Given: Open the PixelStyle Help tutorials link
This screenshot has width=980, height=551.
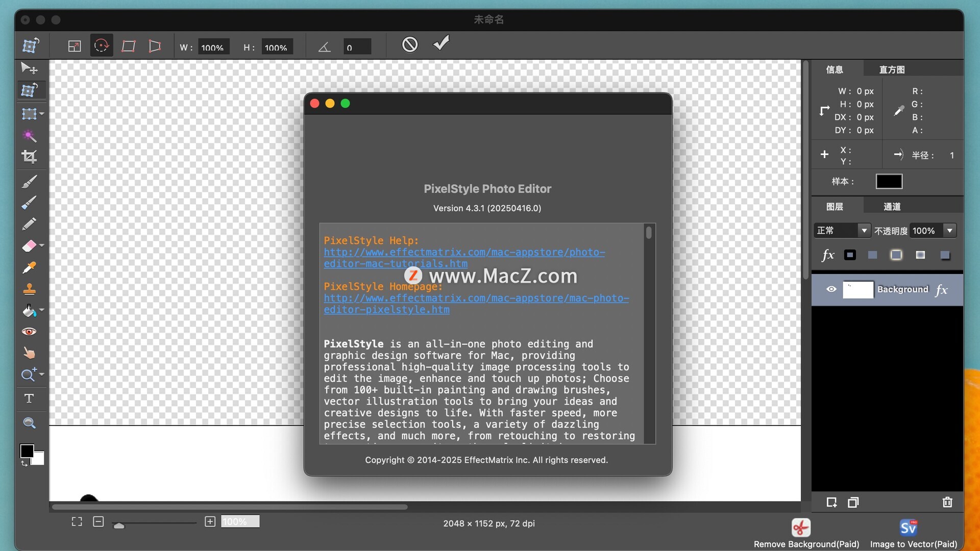Looking at the screenshot, I should click(x=464, y=258).
